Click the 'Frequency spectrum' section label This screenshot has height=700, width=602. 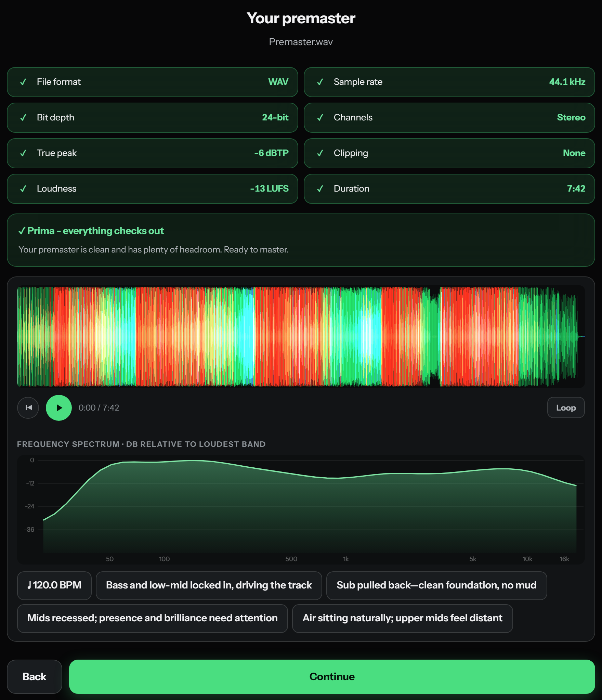tap(141, 444)
